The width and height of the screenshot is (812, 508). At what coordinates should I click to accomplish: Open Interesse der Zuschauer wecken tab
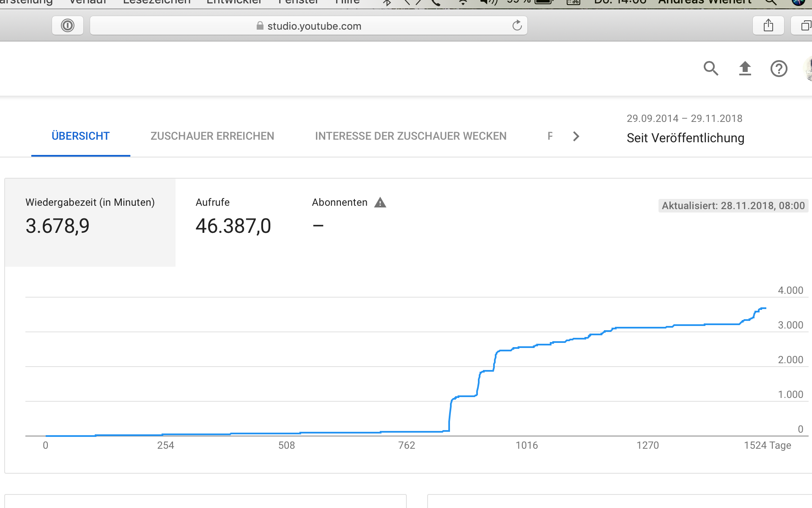pyautogui.click(x=411, y=136)
